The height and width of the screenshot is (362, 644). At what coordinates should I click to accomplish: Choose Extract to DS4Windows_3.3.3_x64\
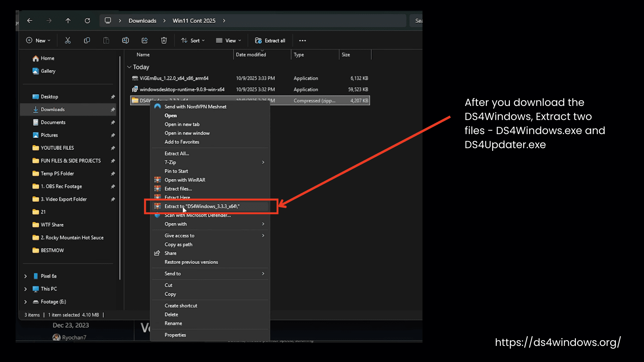[x=210, y=206]
